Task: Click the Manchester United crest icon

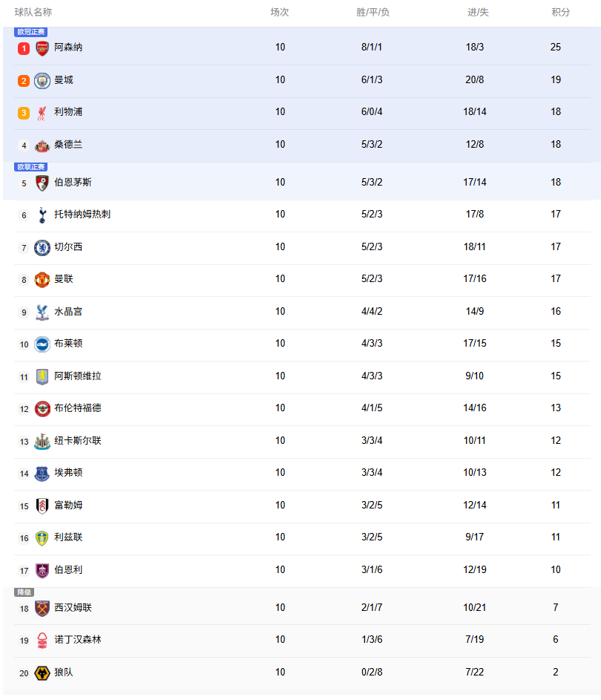Action: click(42, 280)
